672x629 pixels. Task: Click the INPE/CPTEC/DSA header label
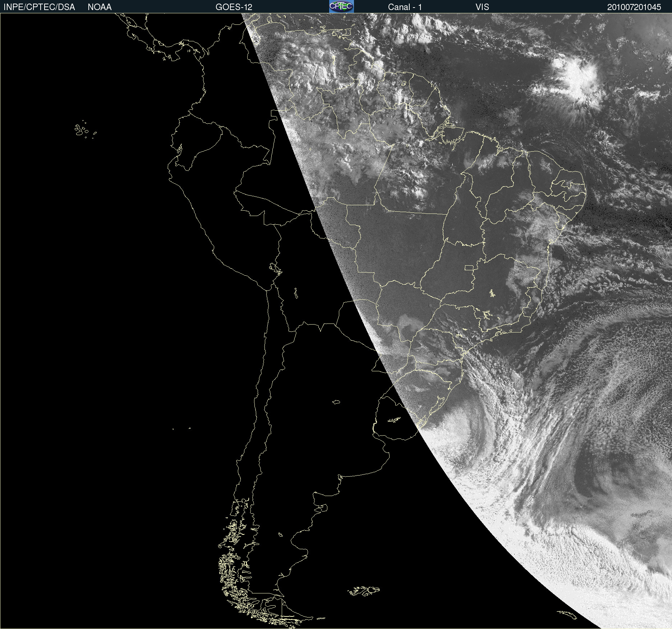(39, 7)
